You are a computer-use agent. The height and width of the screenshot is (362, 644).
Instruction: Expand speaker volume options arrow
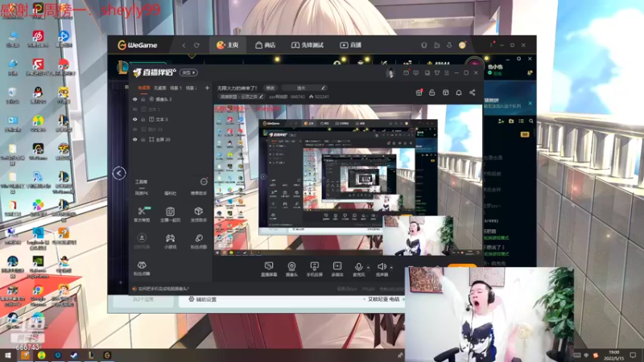(391, 268)
